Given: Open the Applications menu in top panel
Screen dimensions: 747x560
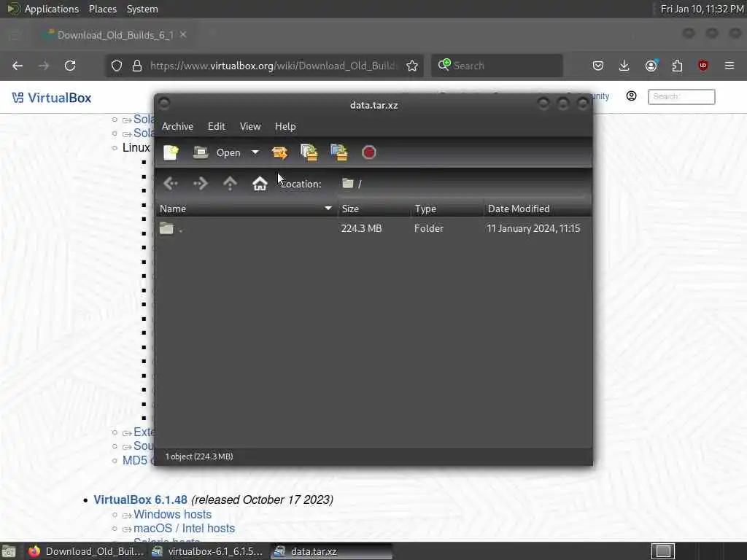Looking at the screenshot, I should [52, 9].
